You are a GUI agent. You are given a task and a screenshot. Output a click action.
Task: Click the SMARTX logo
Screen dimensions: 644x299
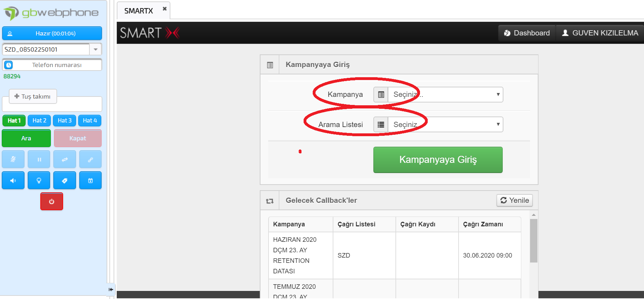[150, 33]
